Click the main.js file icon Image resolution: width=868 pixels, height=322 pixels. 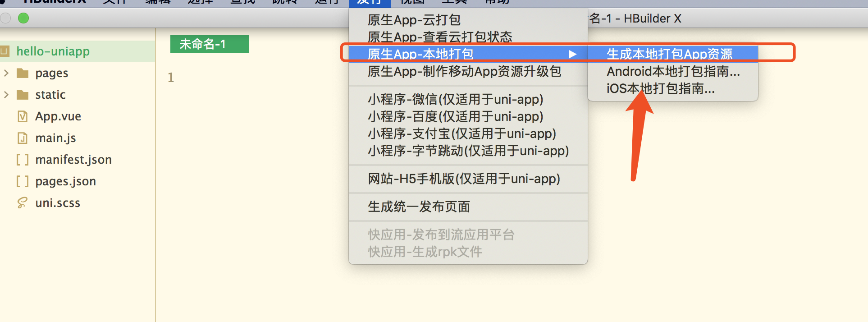pos(23,138)
